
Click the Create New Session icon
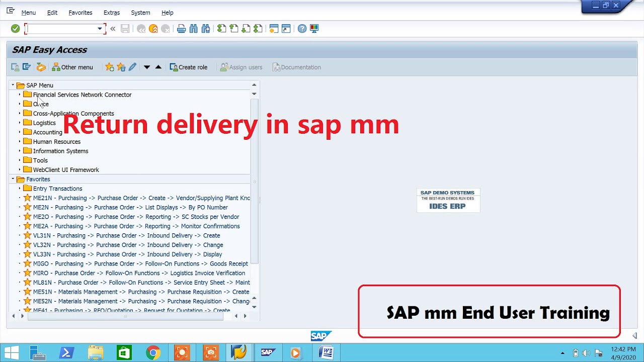(274, 29)
